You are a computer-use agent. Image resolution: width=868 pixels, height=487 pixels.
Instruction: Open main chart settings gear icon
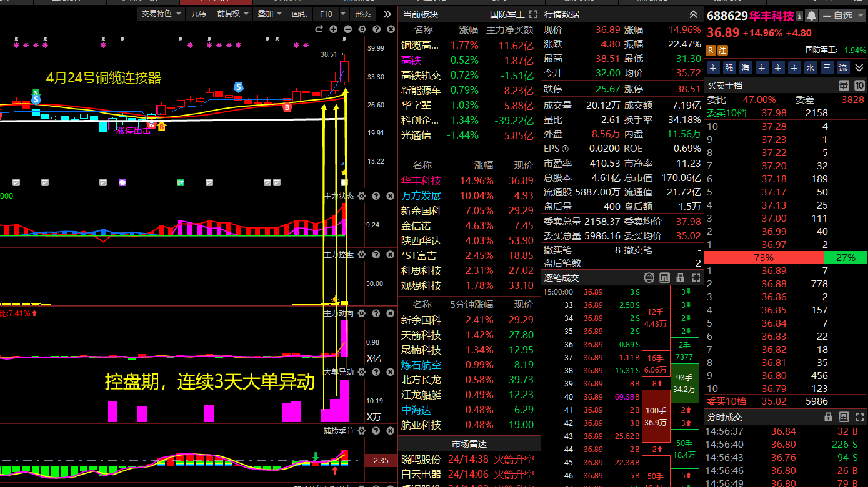362,29
